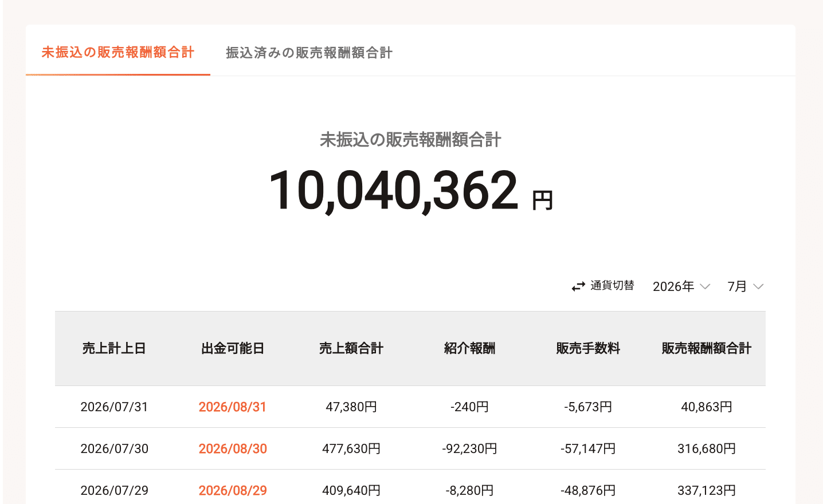Select the reward total 337,123円
This screenshot has height=504, width=823.
point(707,490)
